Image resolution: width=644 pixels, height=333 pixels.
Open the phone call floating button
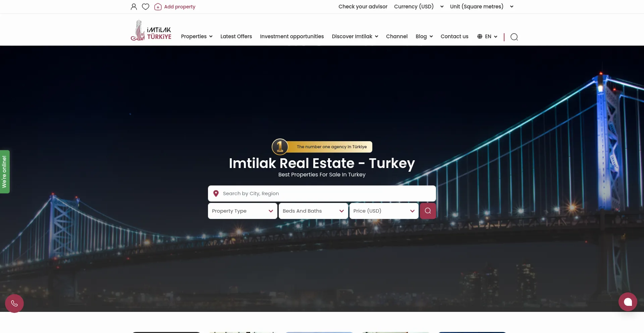pyautogui.click(x=14, y=303)
